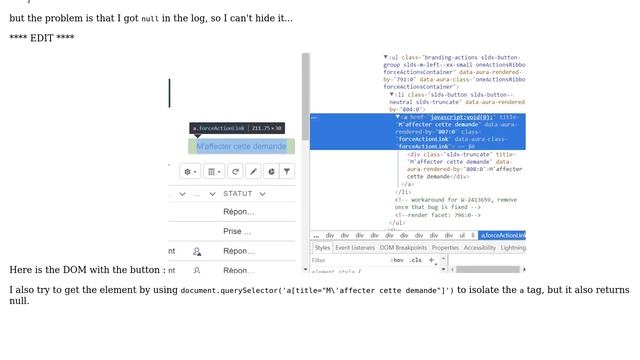Open the Accessibility tab
The image size is (640, 360).
click(x=480, y=248)
